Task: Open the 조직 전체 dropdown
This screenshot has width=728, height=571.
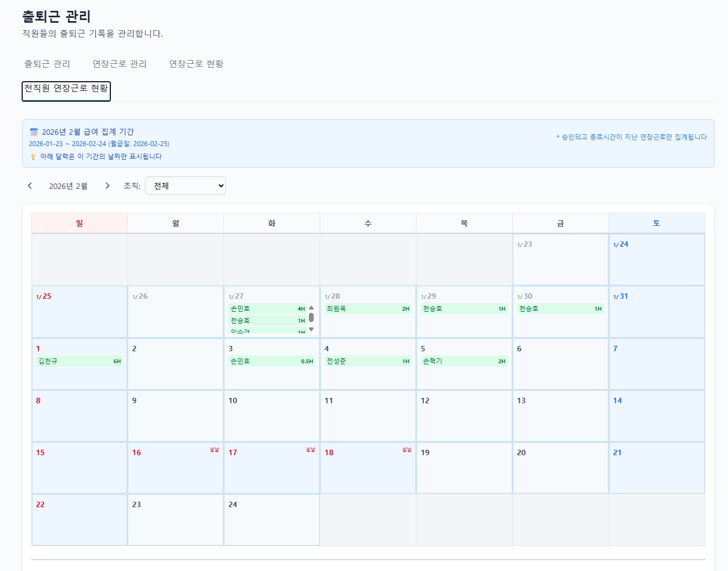Action: click(x=186, y=186)
